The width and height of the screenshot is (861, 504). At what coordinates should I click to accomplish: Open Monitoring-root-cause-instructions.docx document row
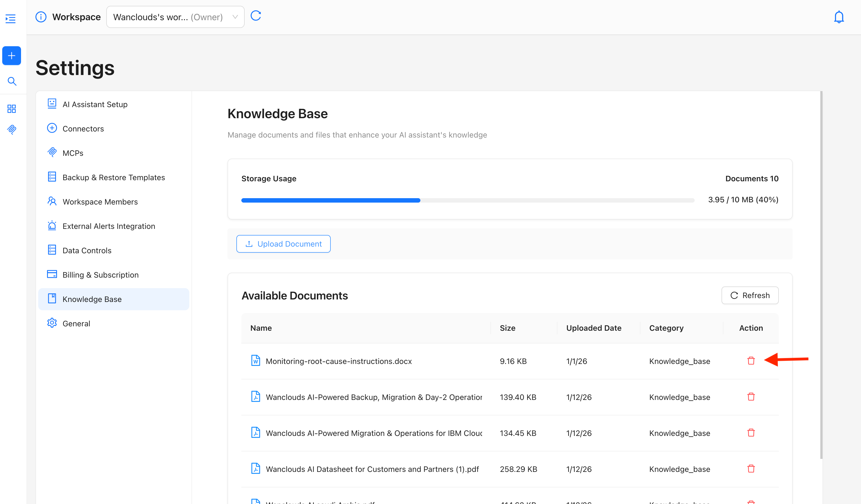click(x=338, y=361)
